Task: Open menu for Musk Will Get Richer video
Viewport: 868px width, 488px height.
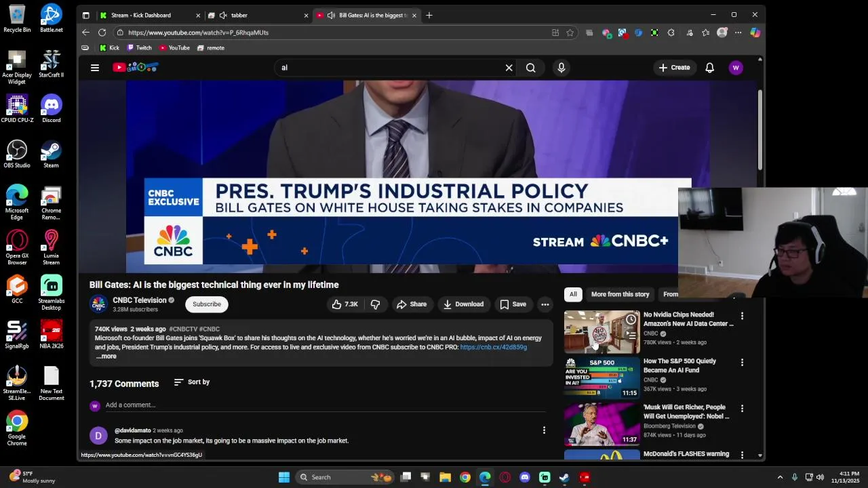Action: click(742, 409)
